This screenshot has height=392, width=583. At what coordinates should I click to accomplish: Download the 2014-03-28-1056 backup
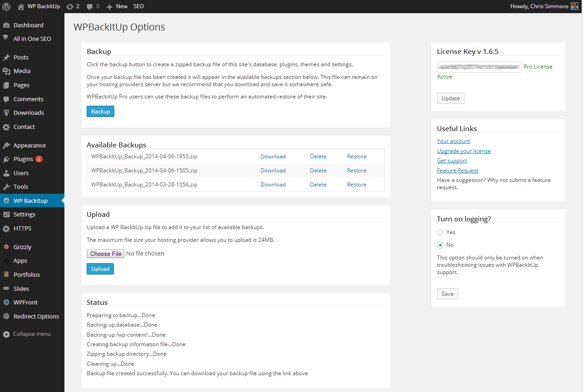click(x=273, y=185)
